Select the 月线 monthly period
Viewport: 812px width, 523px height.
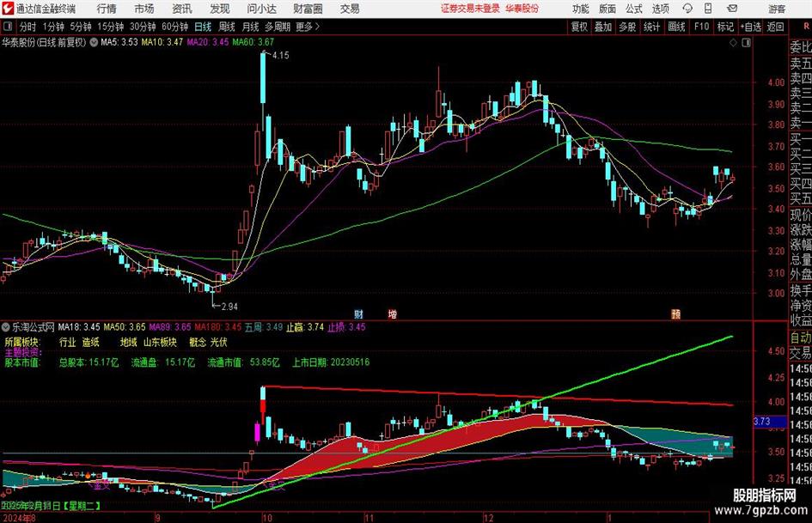(x=250, y=27)
